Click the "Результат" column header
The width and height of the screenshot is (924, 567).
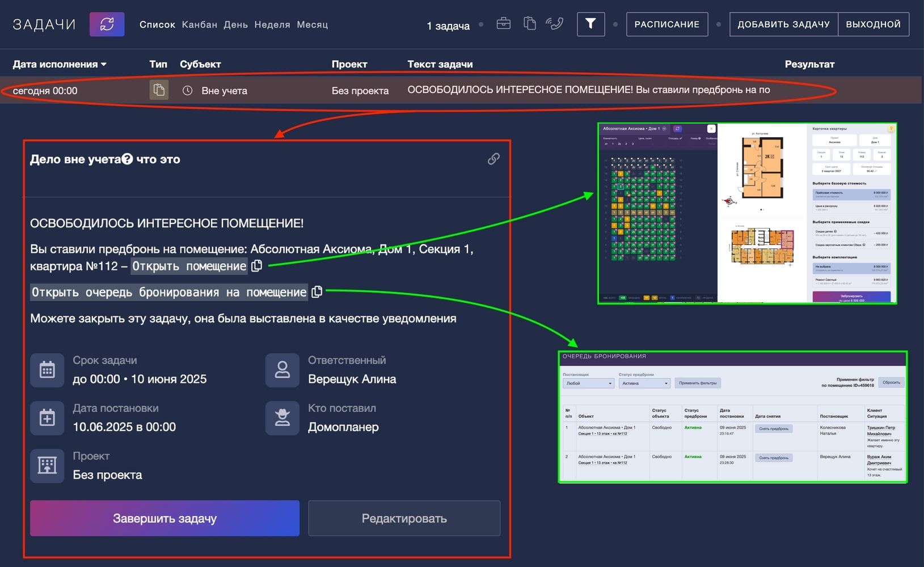(809, 64)
